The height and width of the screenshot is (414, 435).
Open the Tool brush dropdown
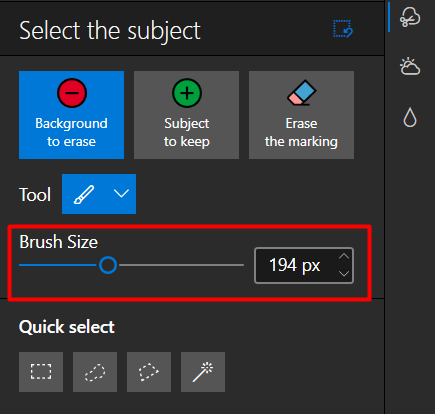click(99, 194)
